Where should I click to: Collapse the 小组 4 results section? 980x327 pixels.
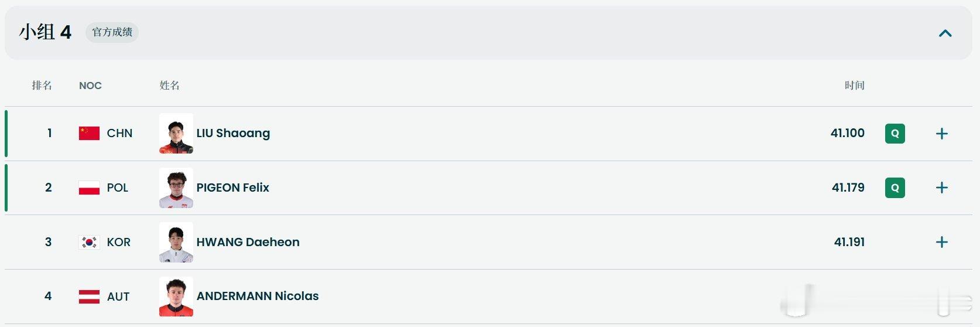click(945, 33)
